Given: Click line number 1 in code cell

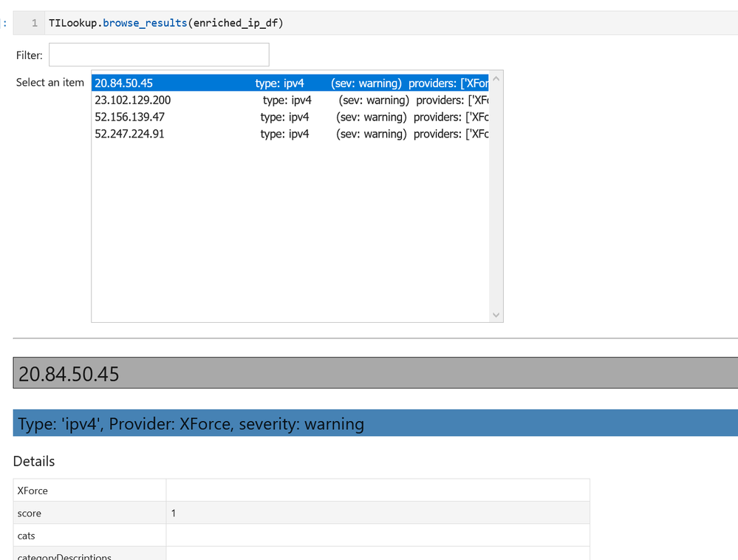Looking at the screenshot, I should click(x=35, y=23).
